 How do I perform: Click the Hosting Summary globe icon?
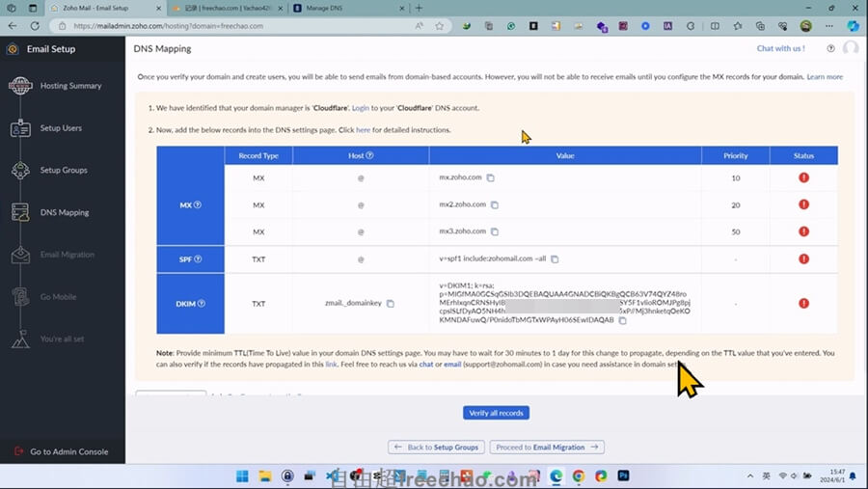[x=20, y=86]
